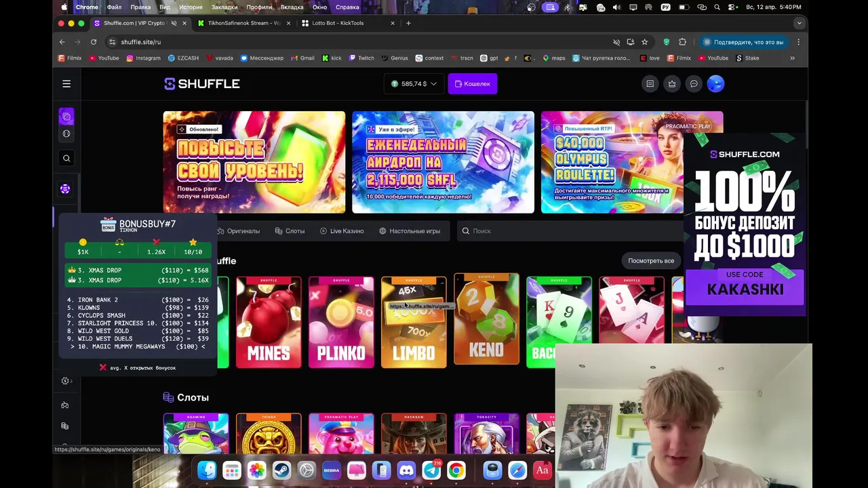Open the Gmail bookmark
868x488 pixels.
[302, 58]
